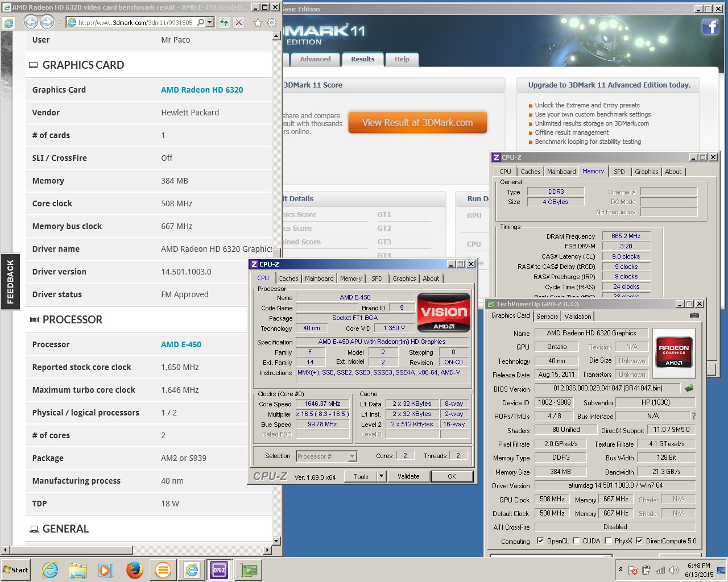Screen dimensions: 728x582
Task: Open the address bar dropdown arrow
Action: point(210,22)
